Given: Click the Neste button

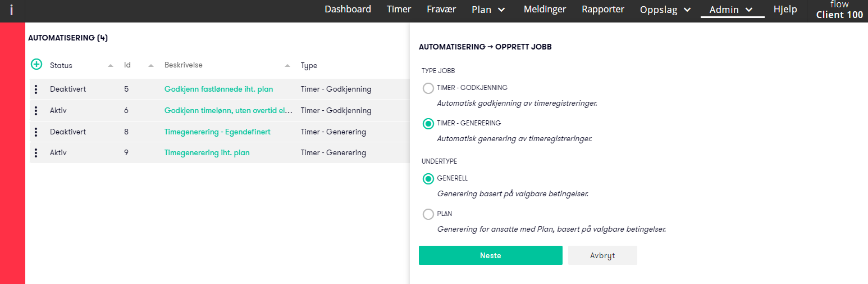Looking at the screenshot, I should 491,255.
